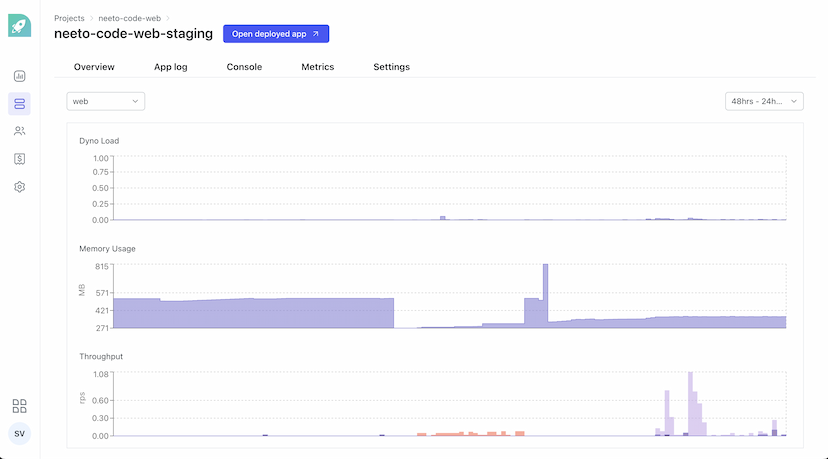The image size is (828, 459).
Task: Expand the 48hrs - 24h time range dropdown
Action: [x=764, y=101]
